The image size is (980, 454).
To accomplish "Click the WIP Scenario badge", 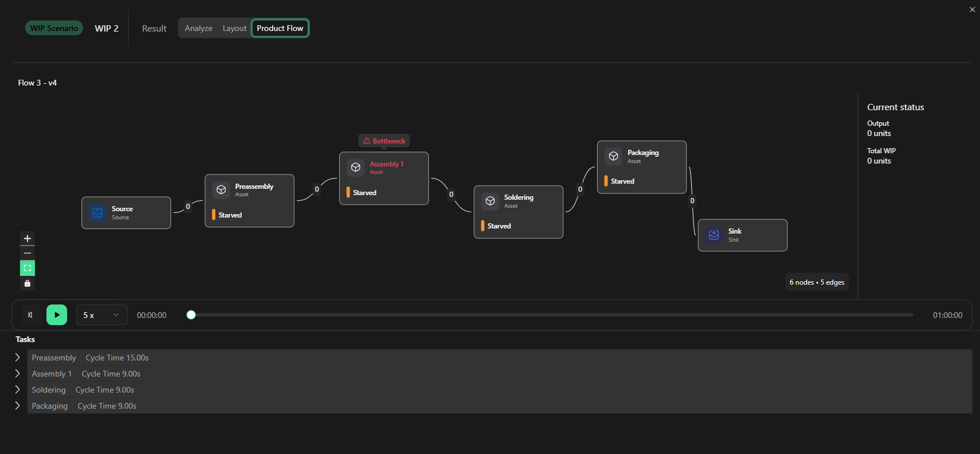I will (54, 28).
